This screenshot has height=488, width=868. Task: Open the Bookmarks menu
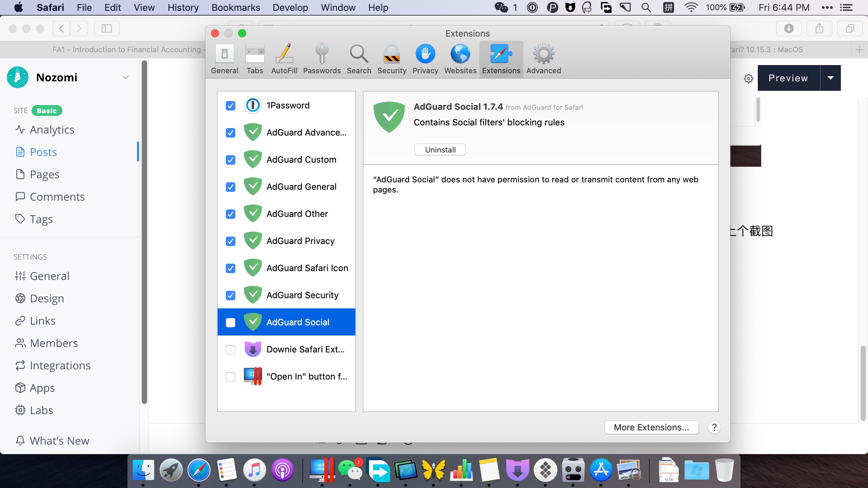(x=236, y=7)
